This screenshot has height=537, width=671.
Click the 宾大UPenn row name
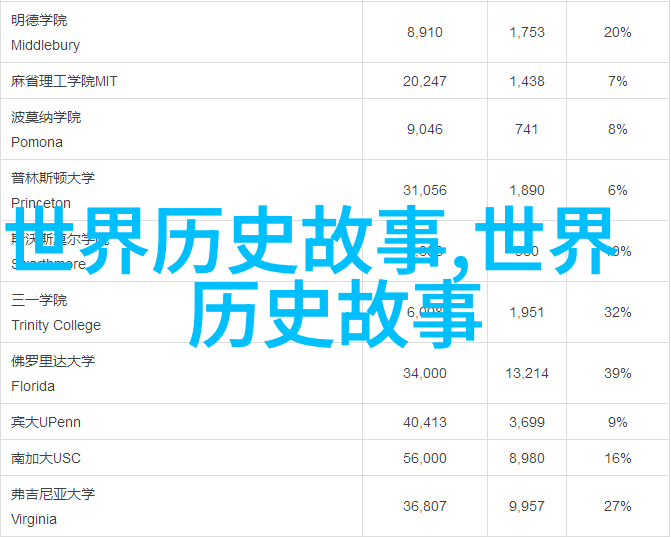pyautogui.click(x=46, y=422)
